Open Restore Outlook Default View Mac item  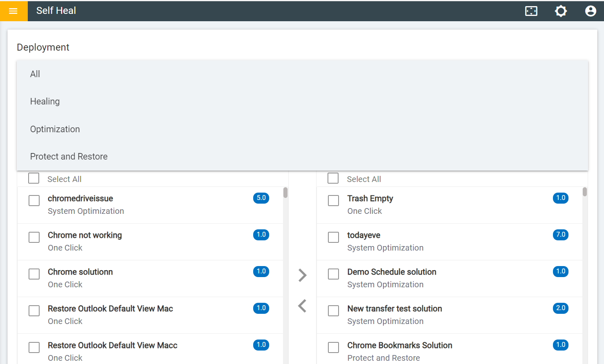point(110,309)
